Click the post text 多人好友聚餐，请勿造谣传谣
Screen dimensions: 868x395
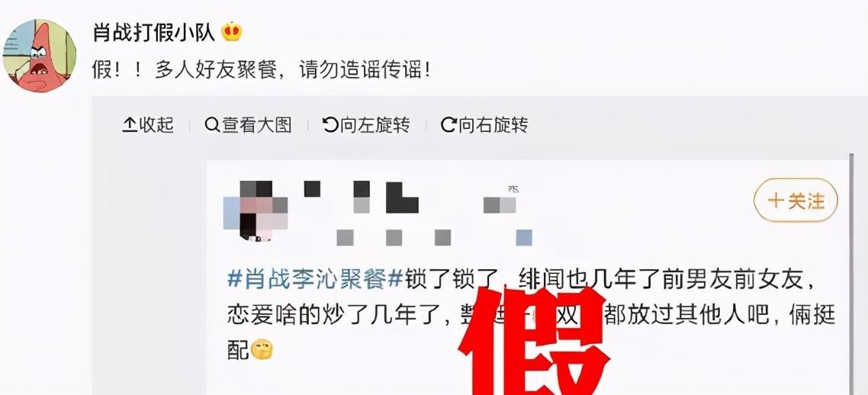point(291,71)
